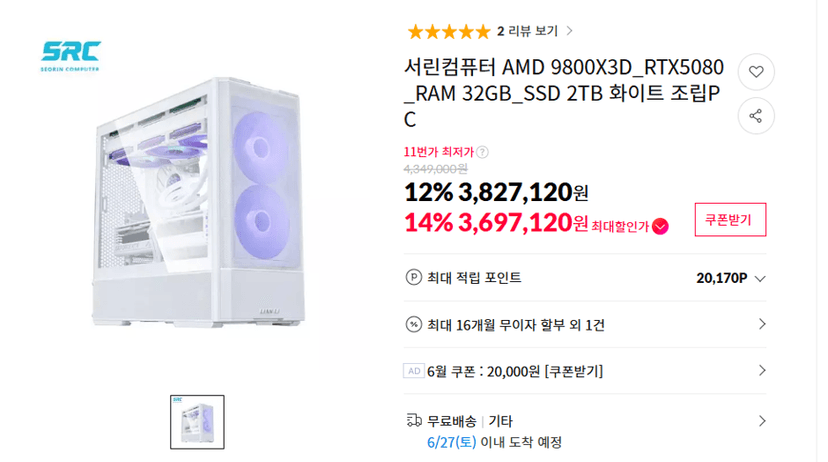Click the main white PC product image
The width and height of the screenshot is (828, 462).
199,202
